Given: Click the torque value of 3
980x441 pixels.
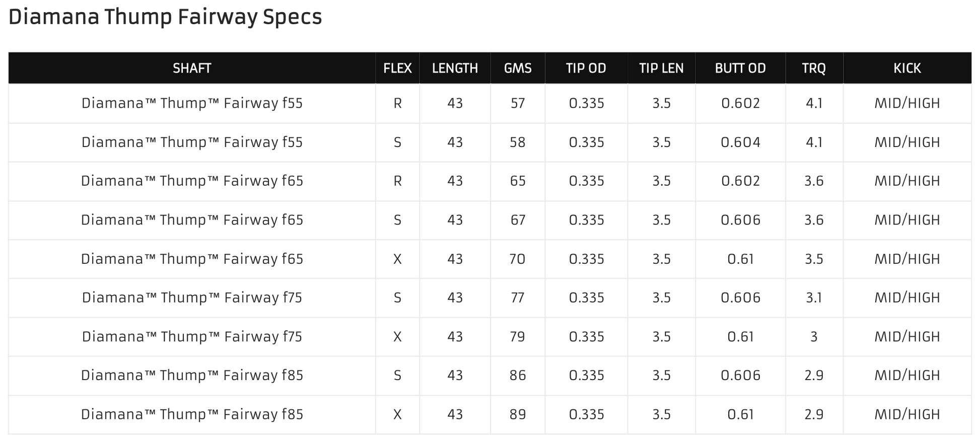Looking at the screenshot, I should click(814, 336).
